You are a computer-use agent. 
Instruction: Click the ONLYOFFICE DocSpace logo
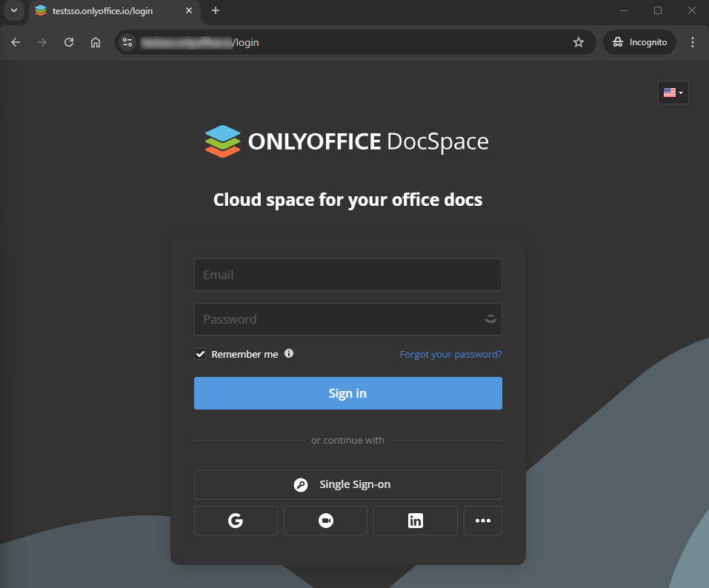click(x=346, y=141)
